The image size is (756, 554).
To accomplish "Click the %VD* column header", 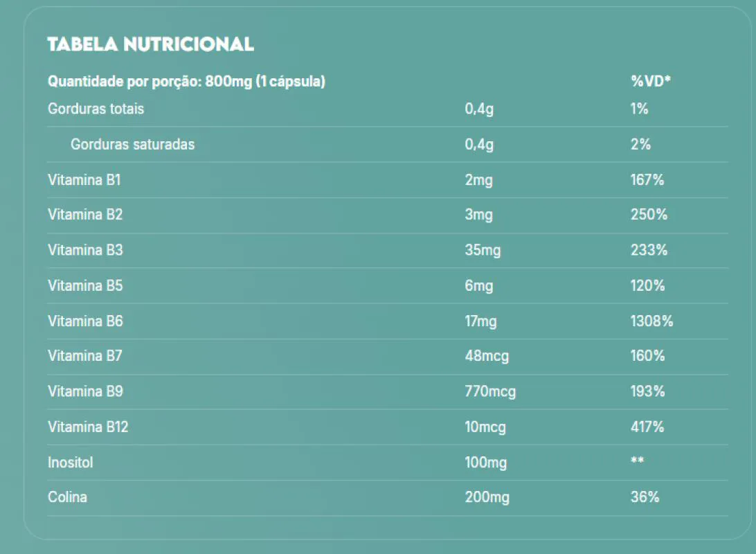I will [651, 80].
